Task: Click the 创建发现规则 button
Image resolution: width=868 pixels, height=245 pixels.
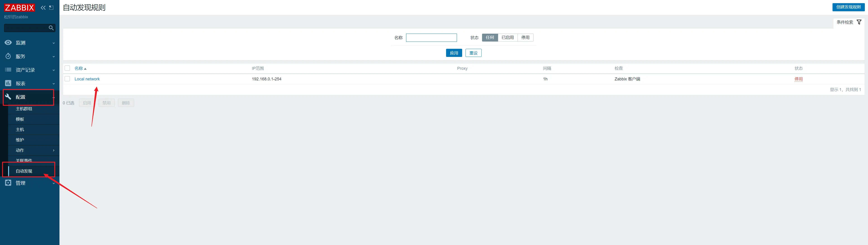Action: [x=848, y=7]
